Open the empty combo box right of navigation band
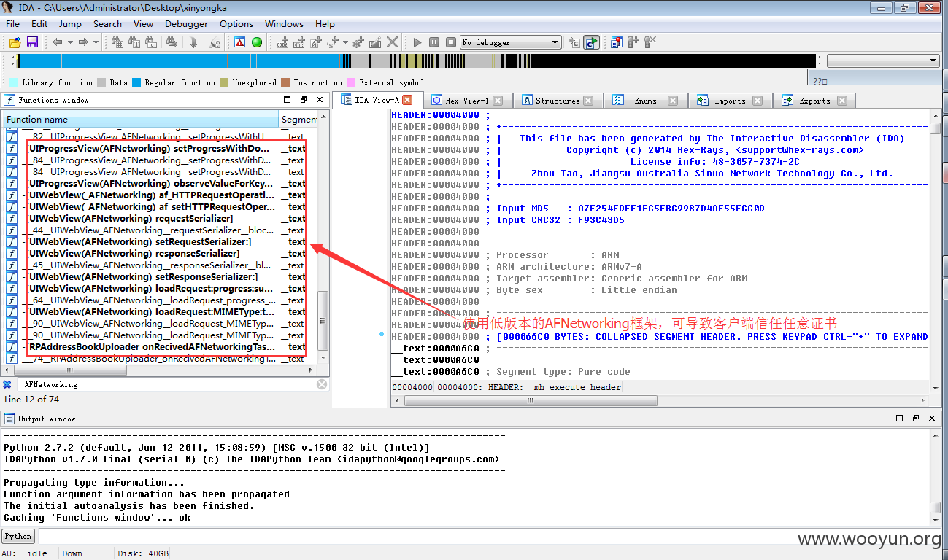948x560 pixels. 883,61
